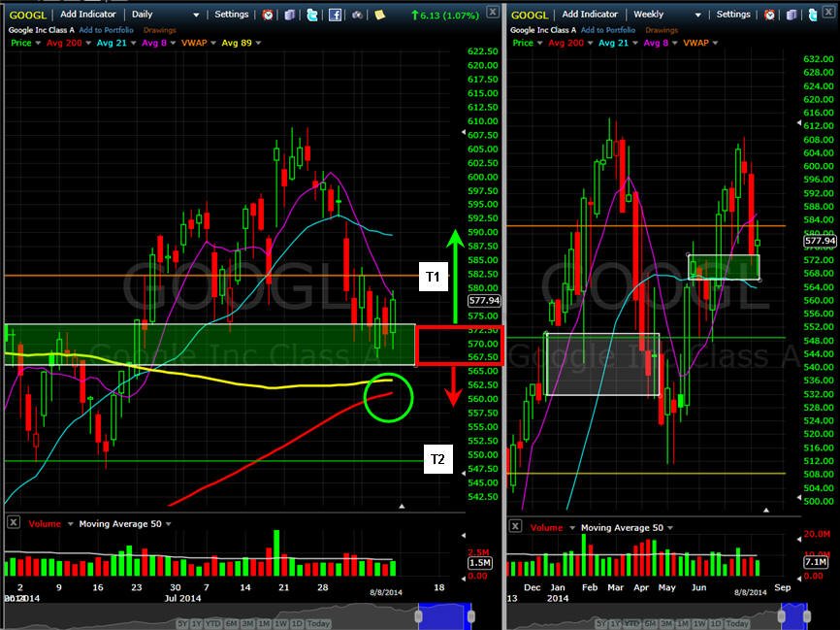The height and width of the screenshot is (630, 840).
Task: Click left range handle in Daily navigator
Action: (419, 616)
